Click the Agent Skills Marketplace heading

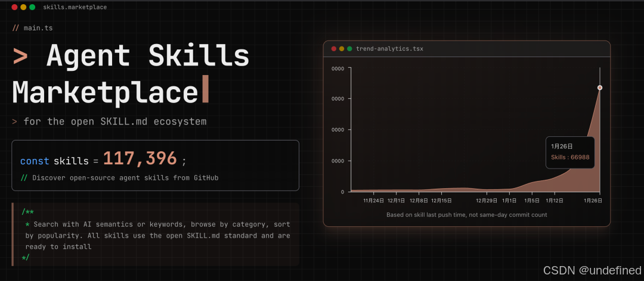[131, 74]
